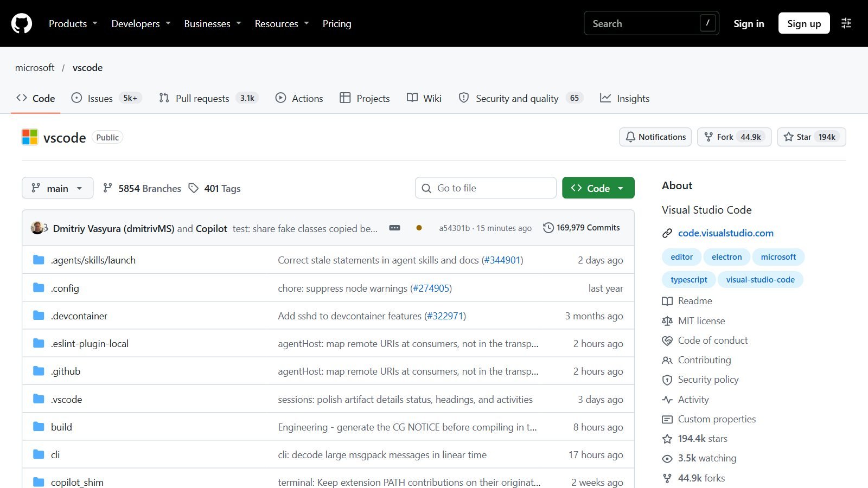Open the code.visualstudio.com link

click(x=726, y=233)
